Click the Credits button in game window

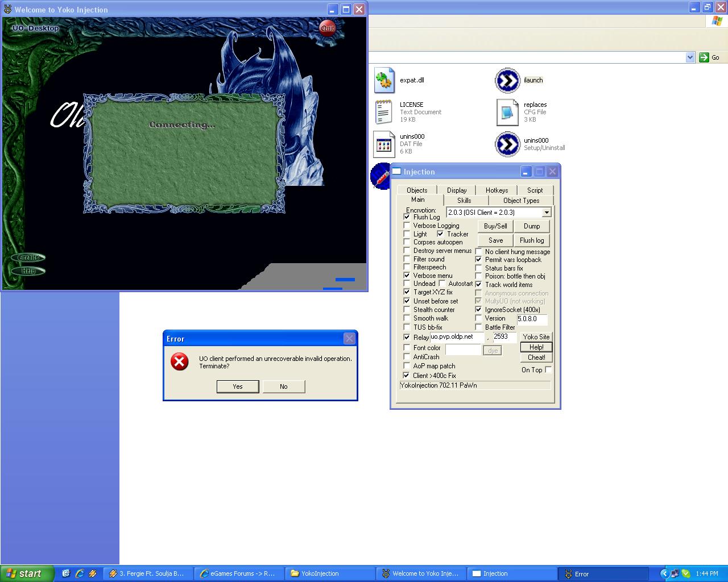(28, 257)
